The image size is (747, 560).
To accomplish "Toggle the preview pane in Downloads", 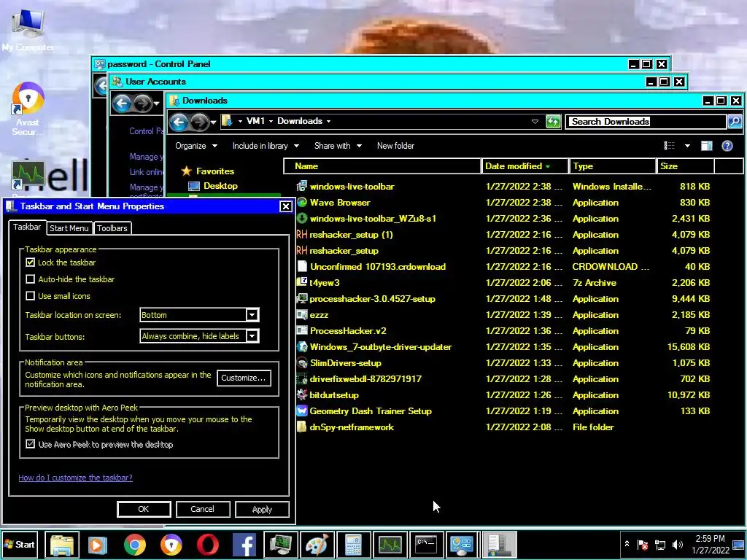I will pos(706,146).
